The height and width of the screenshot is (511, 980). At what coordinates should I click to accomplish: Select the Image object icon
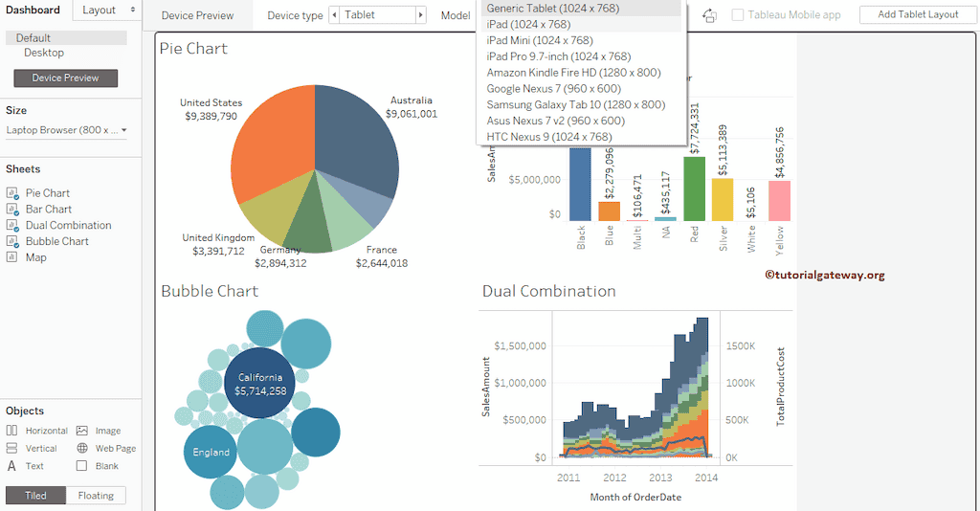tap(82, 431)
